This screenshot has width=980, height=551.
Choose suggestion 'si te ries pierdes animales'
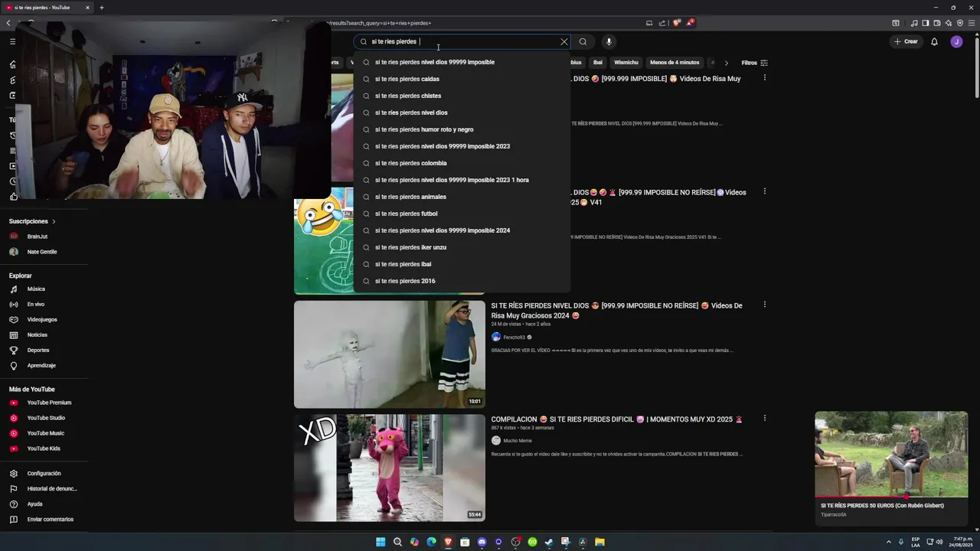tap(462, 197)
